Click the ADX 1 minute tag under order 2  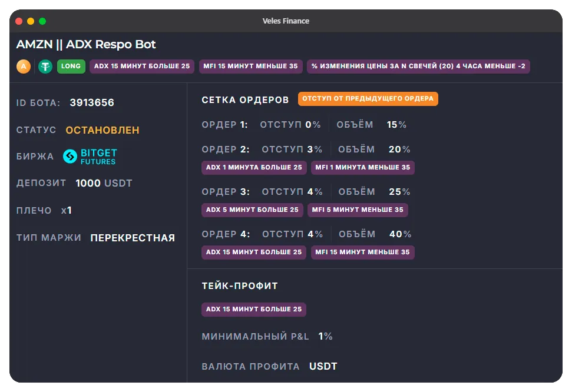254,168
